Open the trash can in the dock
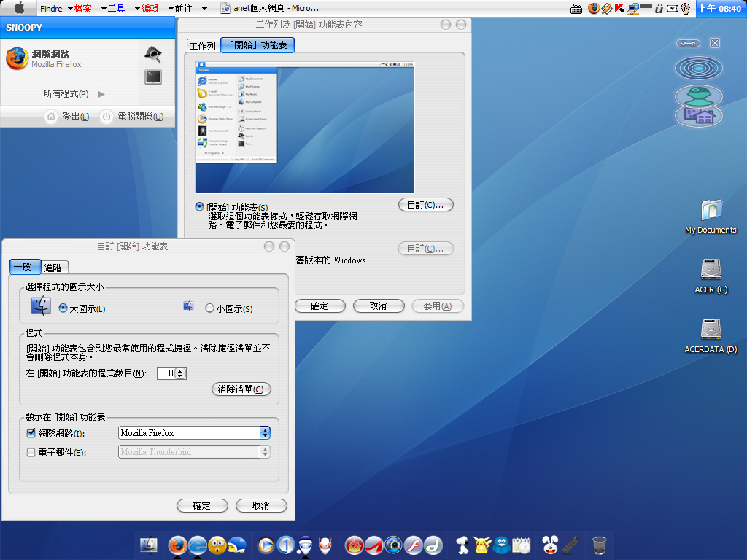747x560 pixels. (x=599, y=544)
